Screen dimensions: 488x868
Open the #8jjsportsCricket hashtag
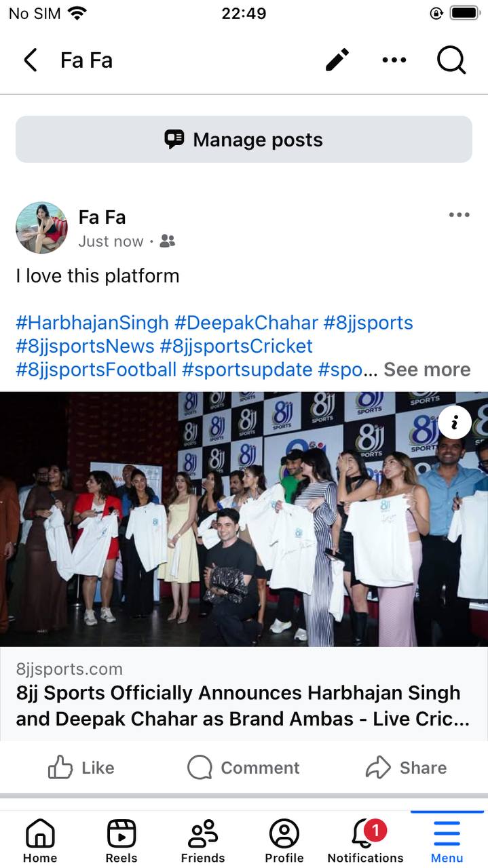tap(236, 346)
